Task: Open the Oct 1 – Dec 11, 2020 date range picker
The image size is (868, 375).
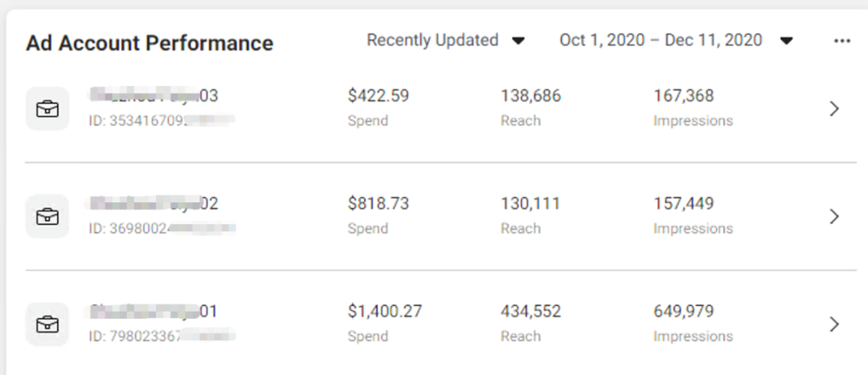Action: coord(676,40)
